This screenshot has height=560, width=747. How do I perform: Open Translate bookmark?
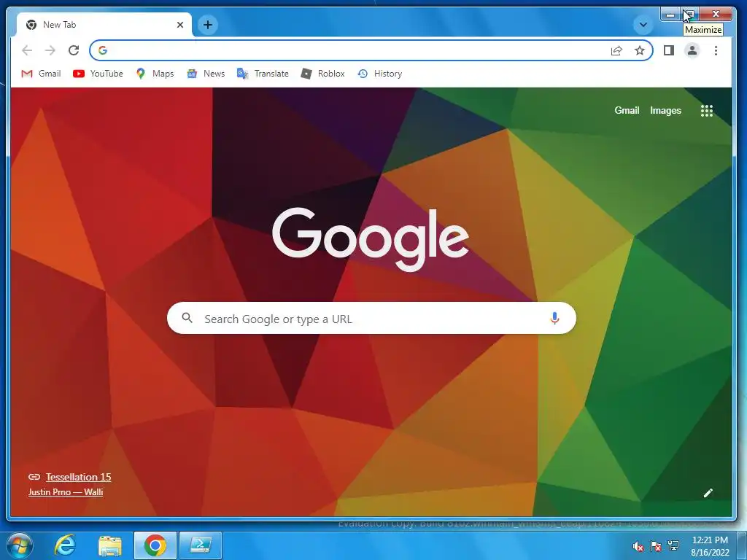tap(263, 74)
